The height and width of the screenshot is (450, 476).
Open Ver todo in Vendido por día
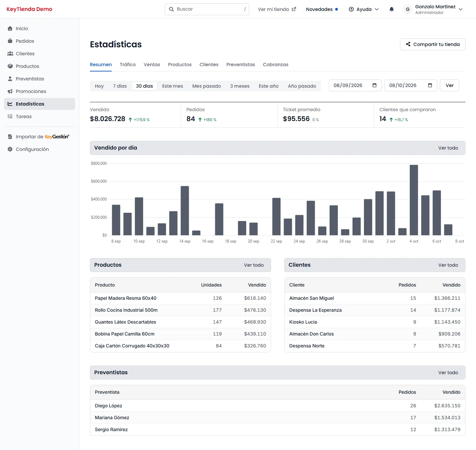click(x=448, y=148)
